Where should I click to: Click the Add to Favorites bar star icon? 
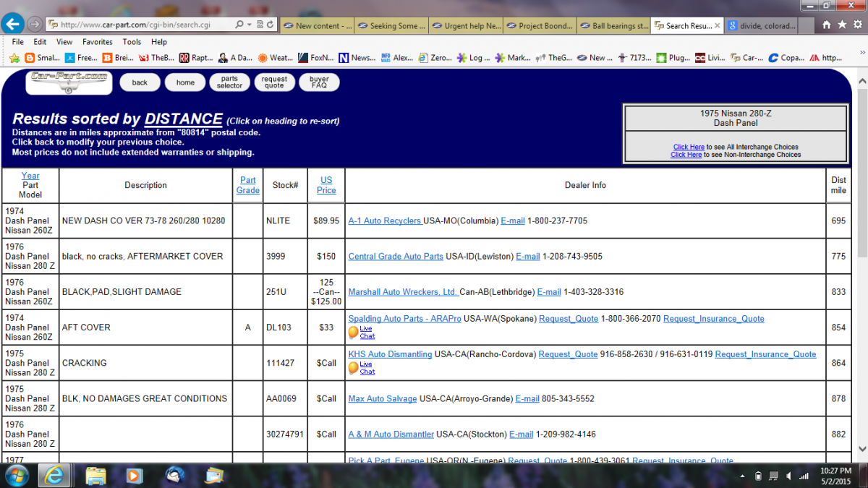coord(14,58)
